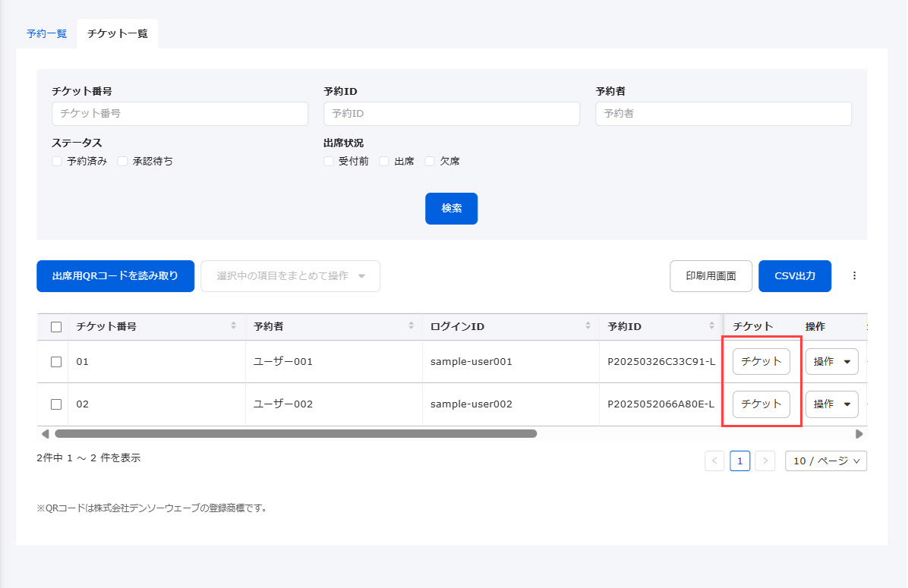Viewport: 908px width, 588px height.
Task: Enable the 欠席 attendance checkbox
Action: 430,161
